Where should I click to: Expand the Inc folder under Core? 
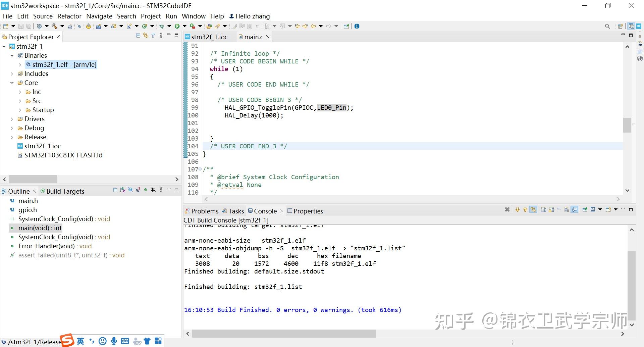[x=20, y=92]
